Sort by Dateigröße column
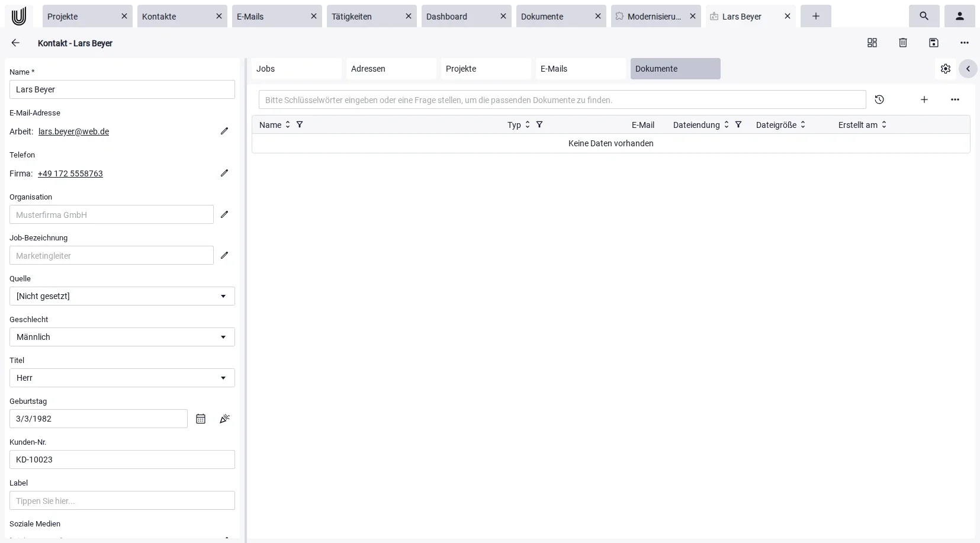The width and height of the screenshot is (980, 543). pos(803,124)
